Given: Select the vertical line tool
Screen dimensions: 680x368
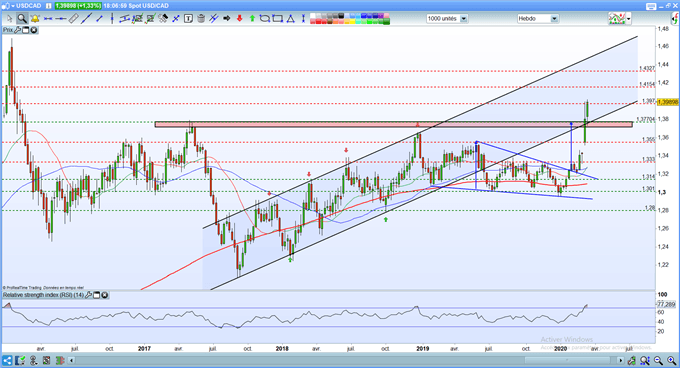Looking at the screenshot, I should pos(112,19).
